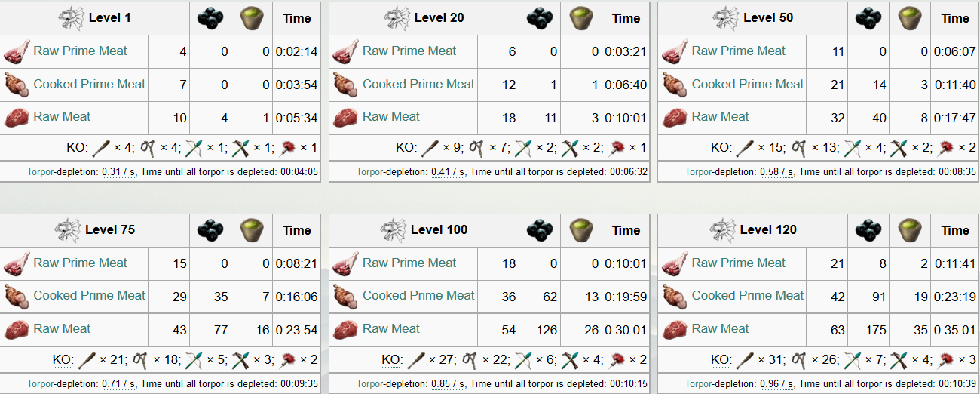Open the Raw Prime Meat link under Level 1

point(80,51)
